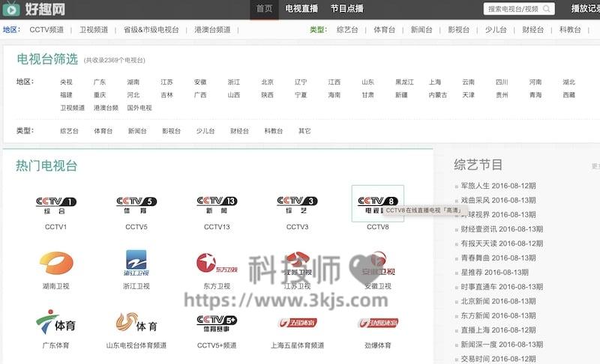This screenshot has height=364, width=600.
Task: Open 直播上海 2016-08-12期 program
Action: coord(498,330)
